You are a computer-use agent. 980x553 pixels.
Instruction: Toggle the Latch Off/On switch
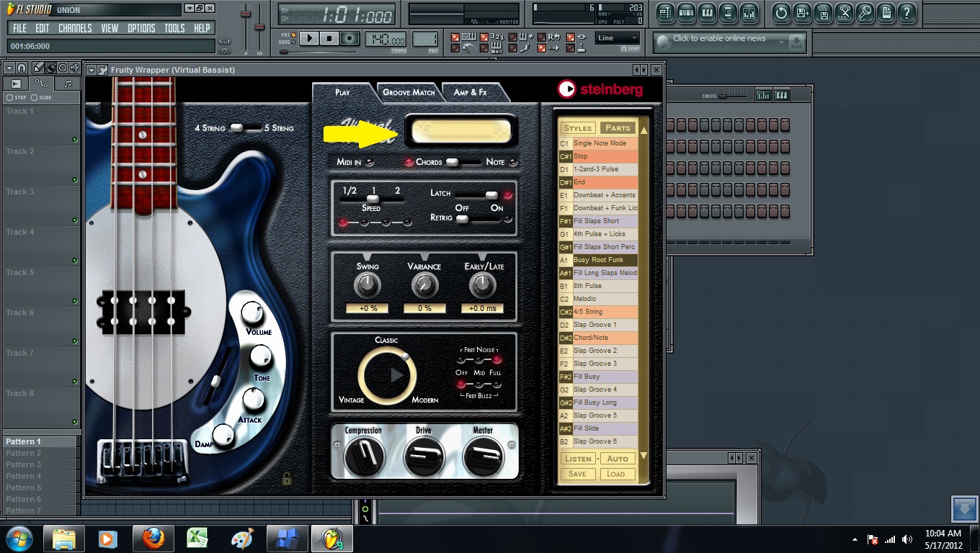pyautogui.click(x=478, y=195)
